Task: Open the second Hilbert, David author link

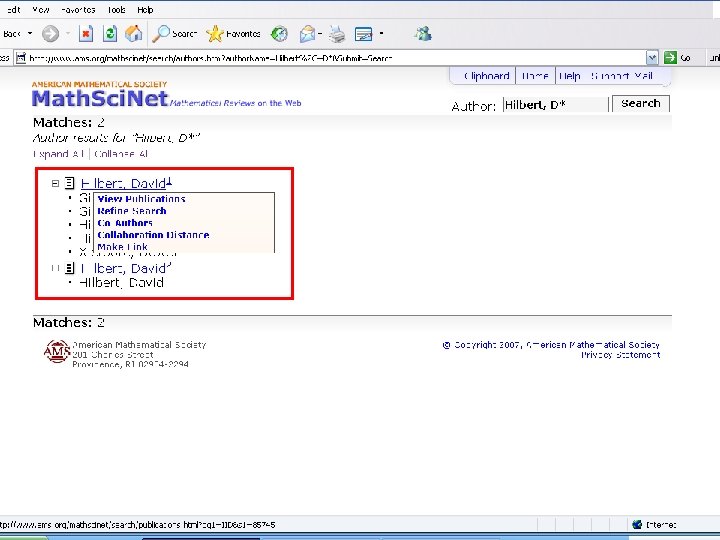Action: pos(123,268)
